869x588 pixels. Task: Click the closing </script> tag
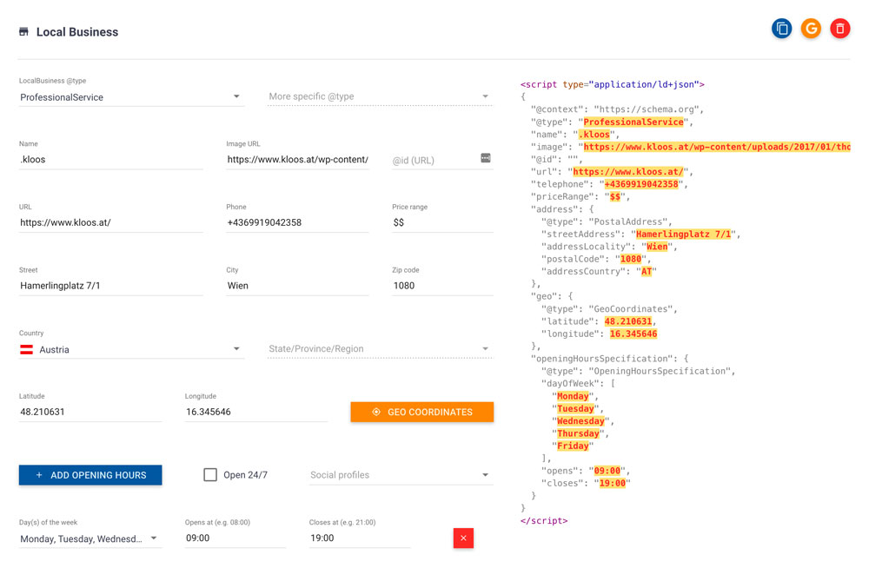tap(544, 521)
